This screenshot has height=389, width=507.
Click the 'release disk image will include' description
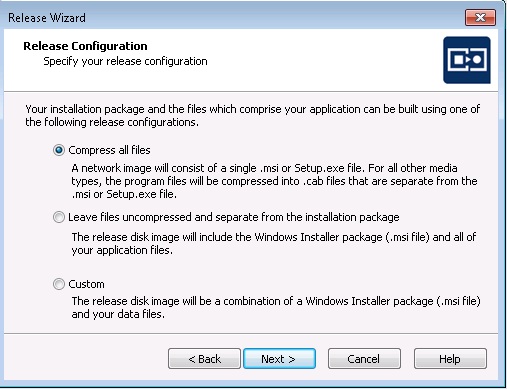(x=274, y=244)
